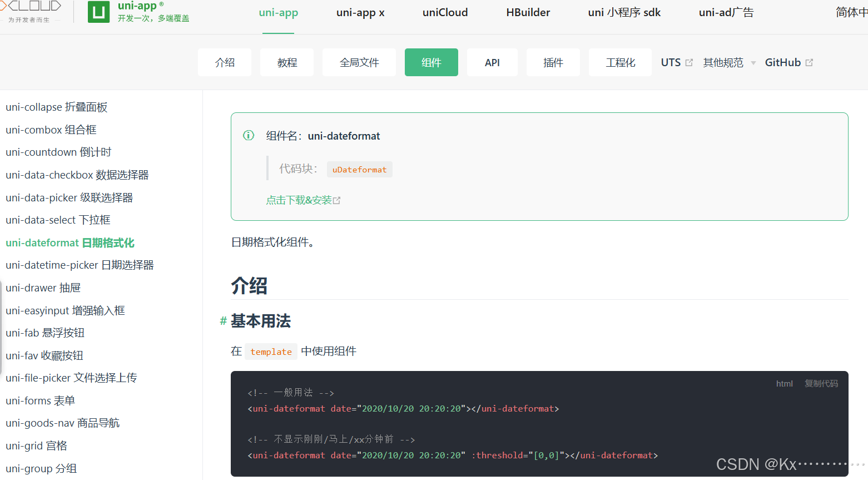The image size is (868, 480).
Task: Select the active 组件 button
Action: coord(431,62)
